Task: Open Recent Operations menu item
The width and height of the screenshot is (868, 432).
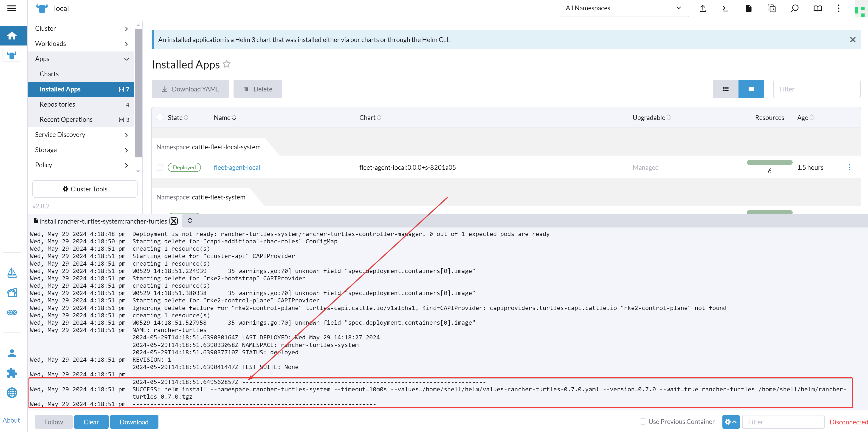Action: coord(81,120)
